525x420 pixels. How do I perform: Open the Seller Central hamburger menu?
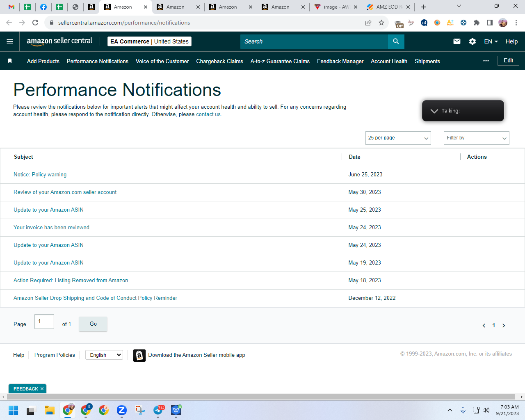point(10,41)
